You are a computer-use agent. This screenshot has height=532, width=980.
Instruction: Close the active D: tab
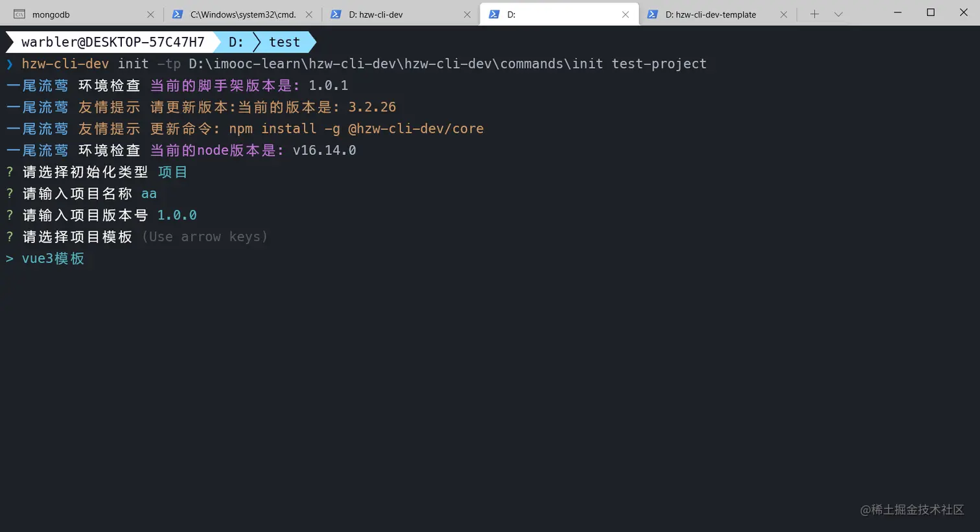point(625,14)
